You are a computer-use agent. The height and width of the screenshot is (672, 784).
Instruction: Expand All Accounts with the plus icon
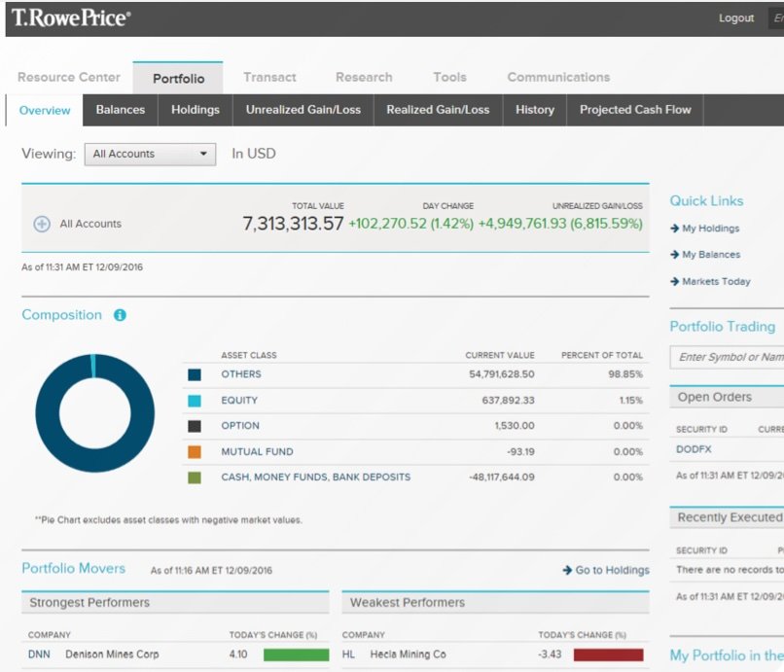pos(42,224)
